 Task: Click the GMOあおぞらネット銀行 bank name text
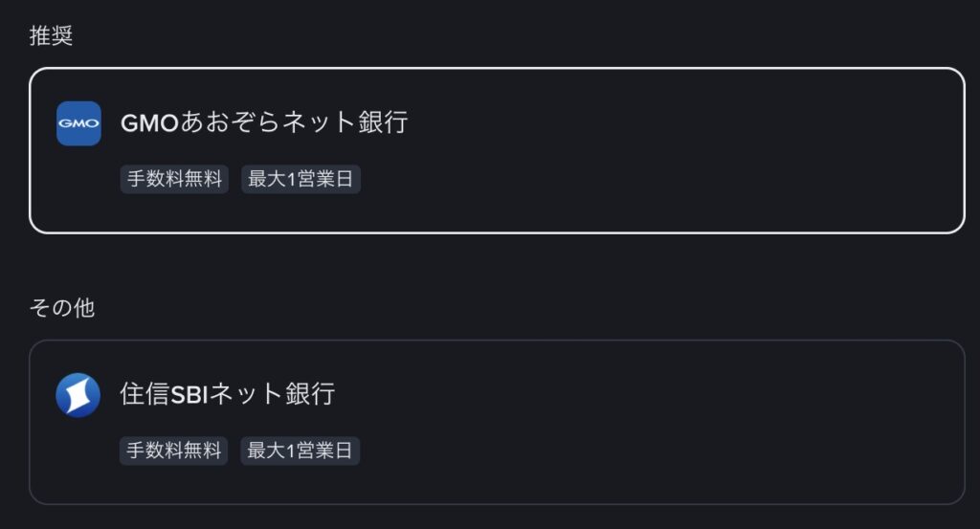click(x=264, y=122)
